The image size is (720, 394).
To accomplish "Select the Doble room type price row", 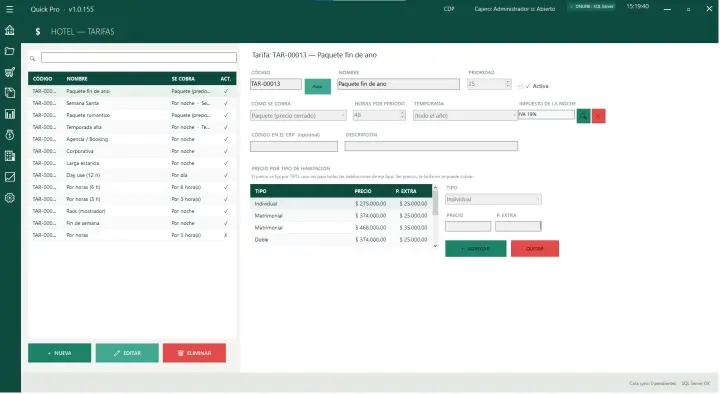I will click(x=341, y=240).
